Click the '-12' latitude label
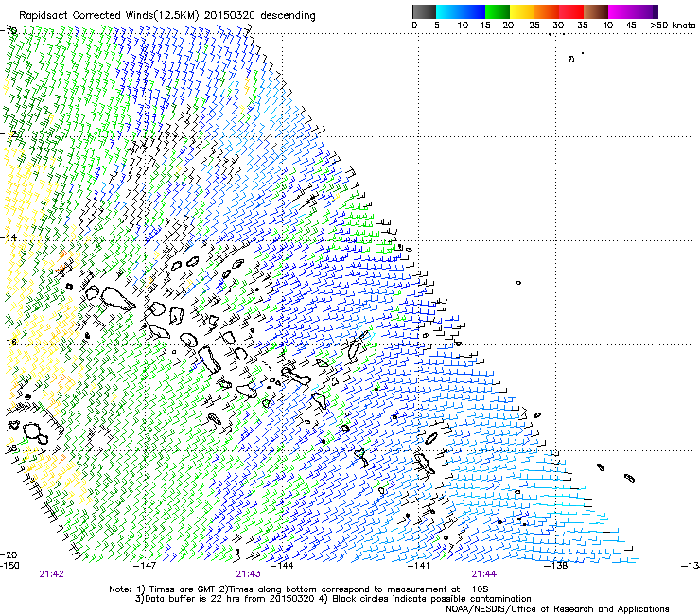Viewport: 700px width, 615px height. tap(9, 133)
